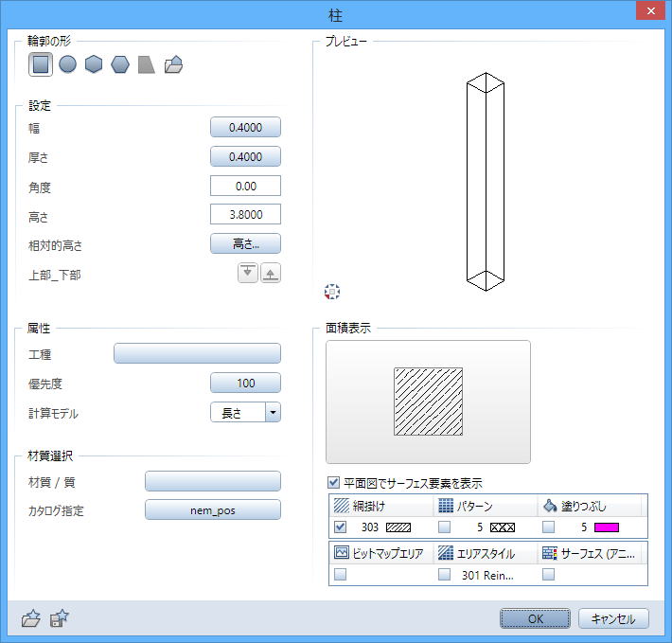Click the キャンセル button

point(613,618)
